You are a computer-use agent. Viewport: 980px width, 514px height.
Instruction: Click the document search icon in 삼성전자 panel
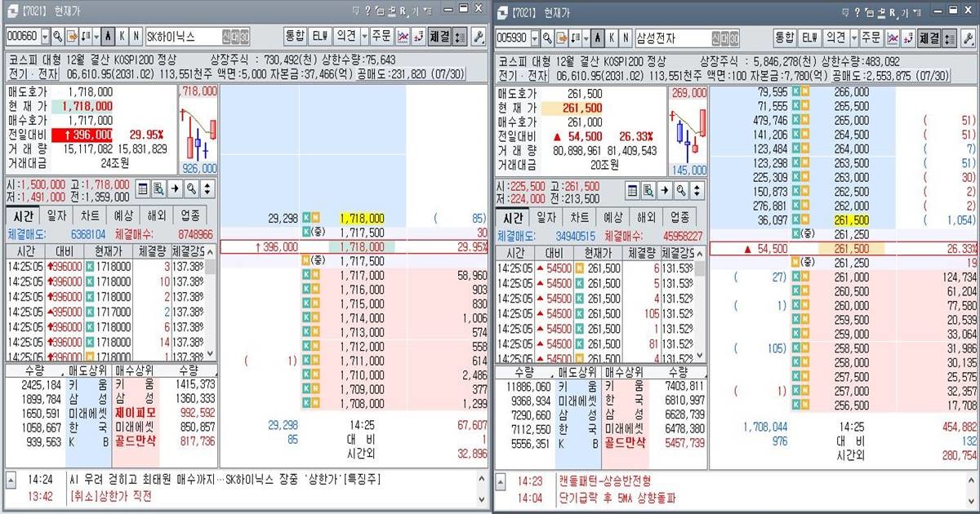click(649, 189)
